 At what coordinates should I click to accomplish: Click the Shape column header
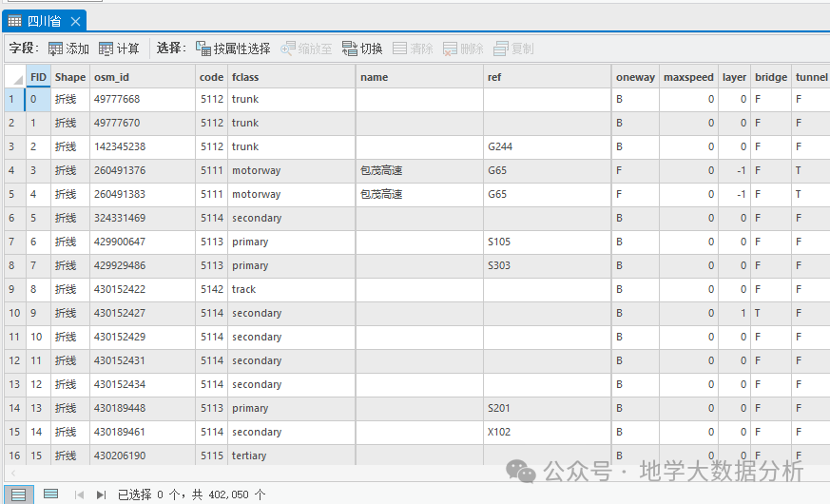point(70,77)
